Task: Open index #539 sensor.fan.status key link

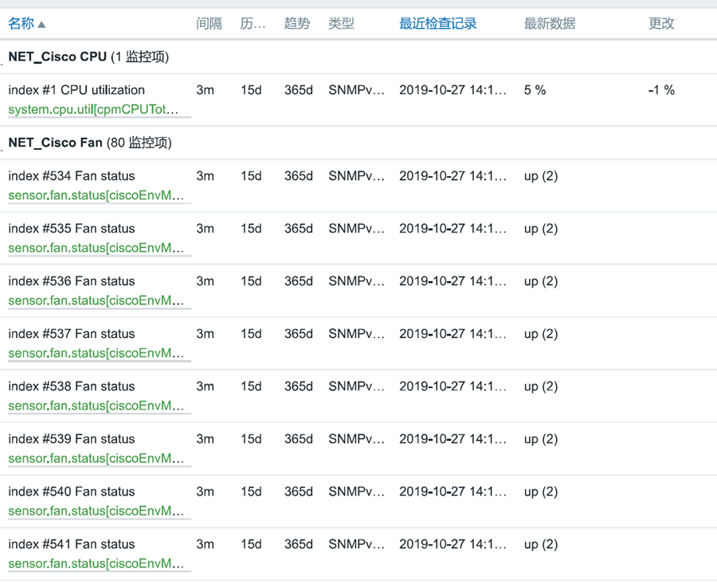Action: (x=96, y=459)
